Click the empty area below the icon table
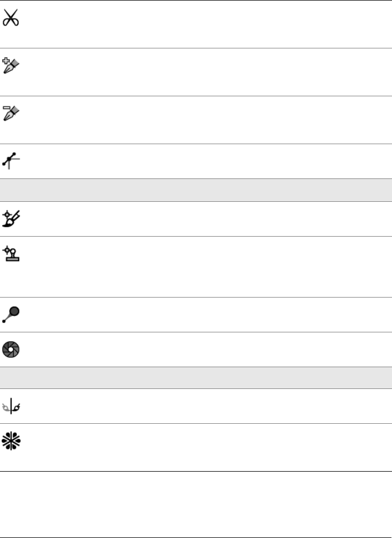The height and width of the screenshot is (538, 392). [x=196, y=504]
